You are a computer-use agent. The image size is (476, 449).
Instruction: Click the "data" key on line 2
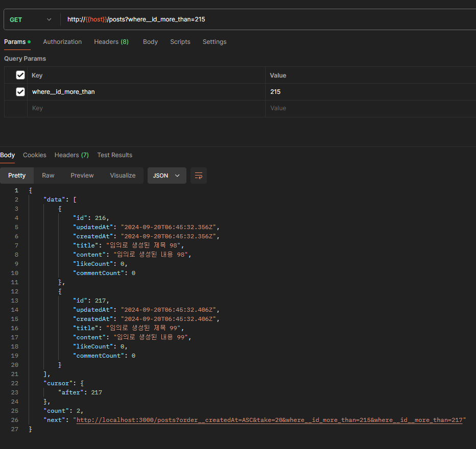54,199
